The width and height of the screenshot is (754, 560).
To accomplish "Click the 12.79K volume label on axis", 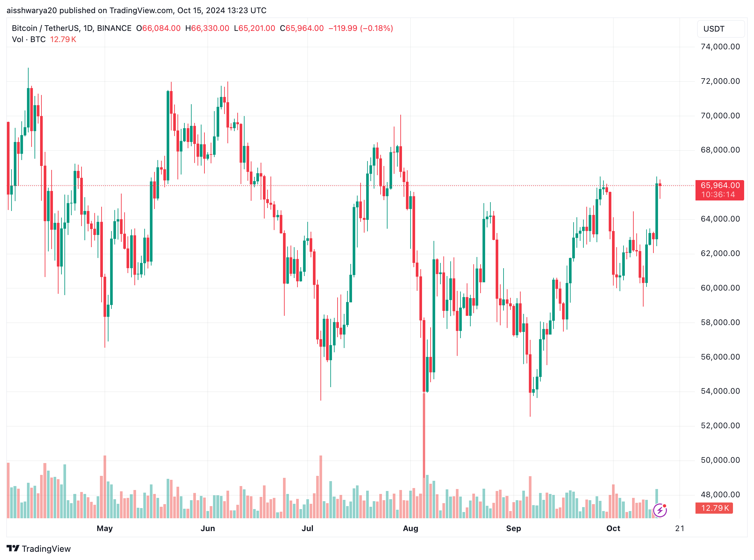I will pyautogui.click(x=714, y=508).
